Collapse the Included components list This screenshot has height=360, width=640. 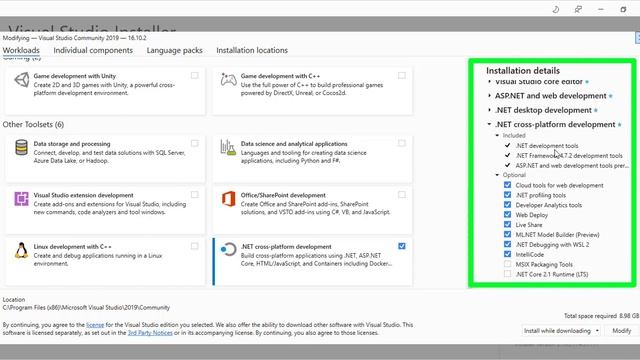pyautogui.click(x=497, y=135)
